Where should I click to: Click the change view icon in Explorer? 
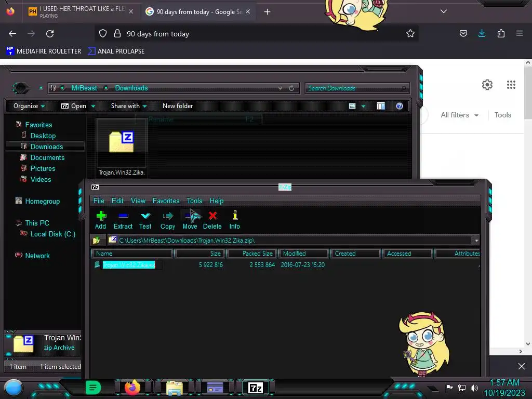click(352, 106)
